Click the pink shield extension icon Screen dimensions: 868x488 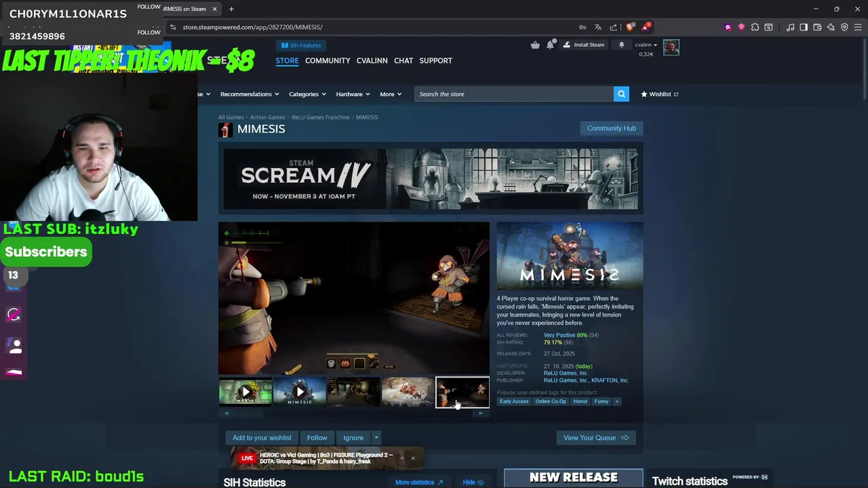click(741, 27)
